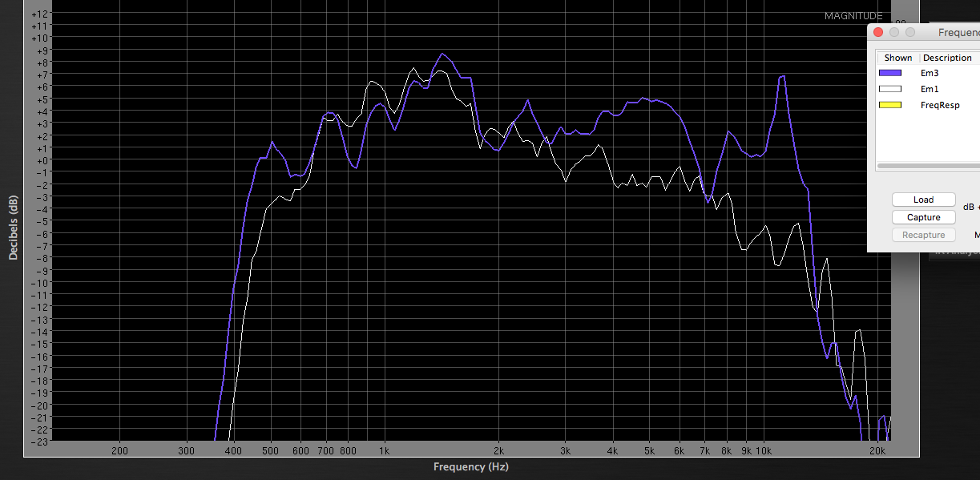Click the 10k frequency axis label
The height and width of the screenshot is (480, 980).
tap(763, 451)
